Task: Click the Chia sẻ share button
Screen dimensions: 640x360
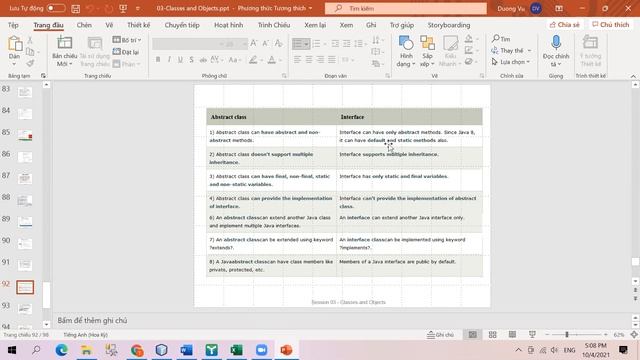Action: [x=564, y=25]
